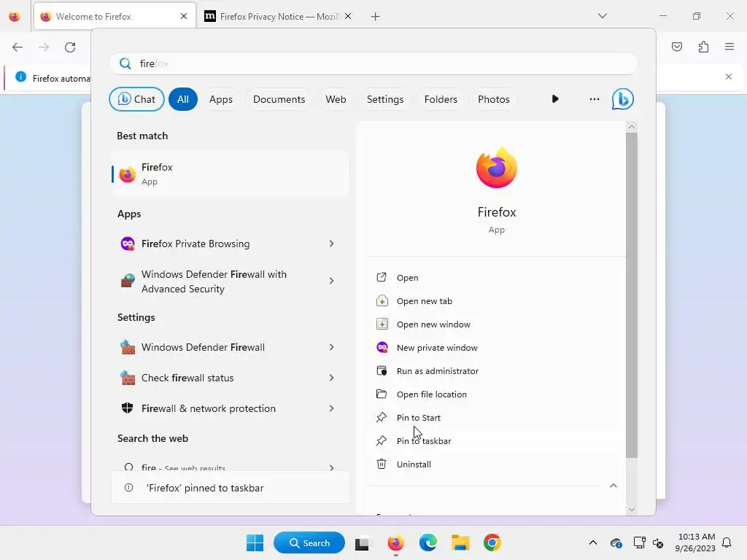Dismiss the Firefox notification bar

point(729,77)
